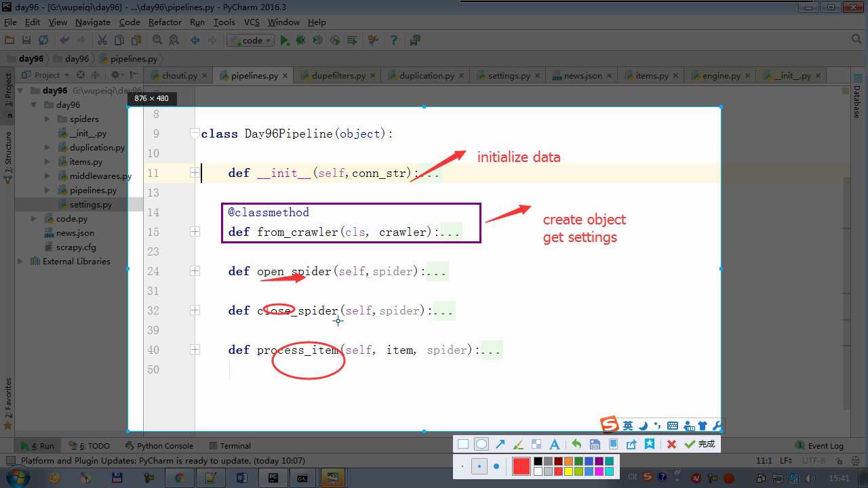Expand the folded from_crawler method
The height and width of the screenshot is (488, 868).
point(195,232)
